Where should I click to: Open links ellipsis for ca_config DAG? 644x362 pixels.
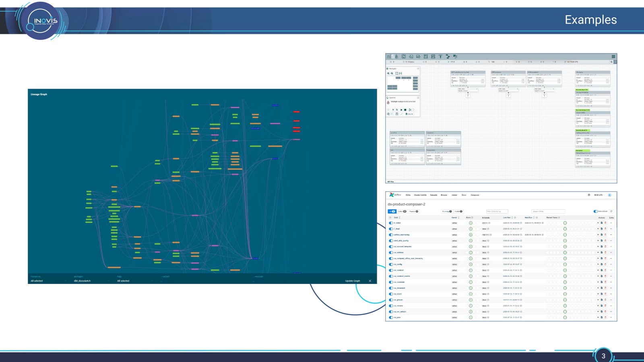tap(611, 264)
